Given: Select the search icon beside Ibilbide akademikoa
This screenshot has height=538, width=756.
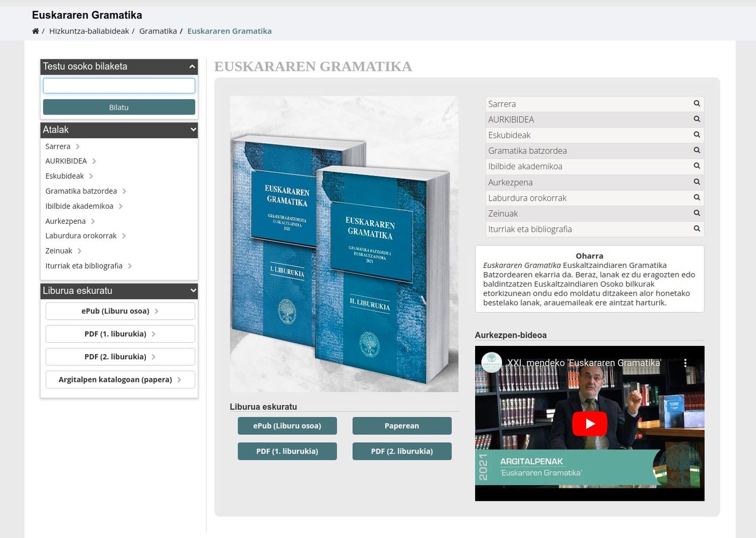Looking at the screenshot, I should click(x=697, y=166).
